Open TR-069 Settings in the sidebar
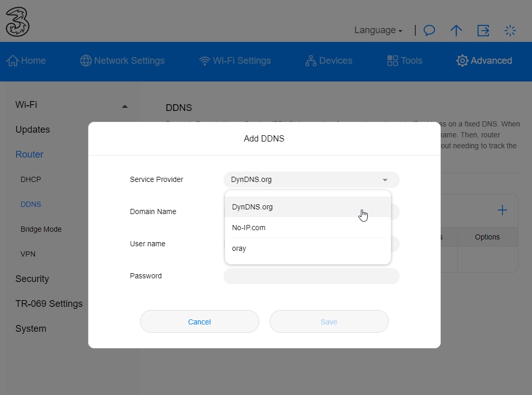Image resolution: width=532 pixels, height=395 pixels. point(49,303)
